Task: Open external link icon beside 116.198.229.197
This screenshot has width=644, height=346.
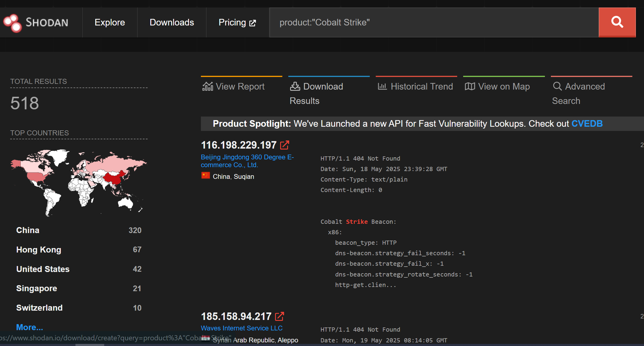Action: click(x=284, y=145)
